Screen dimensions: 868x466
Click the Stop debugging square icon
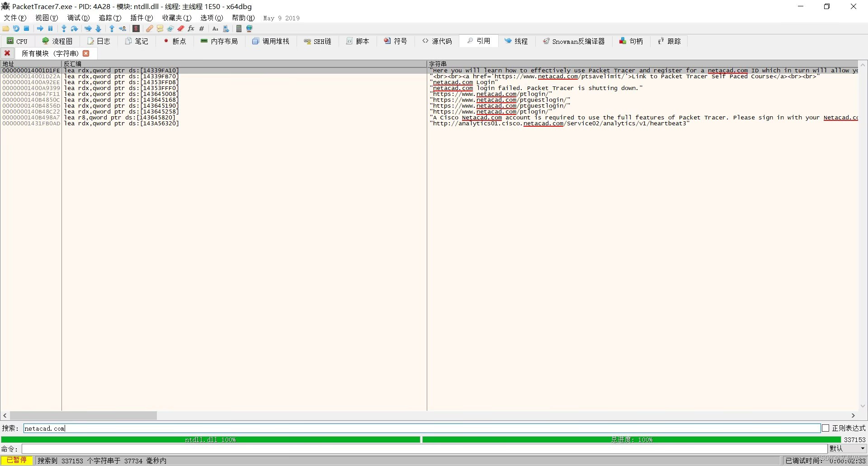click(x=27, y=29)
